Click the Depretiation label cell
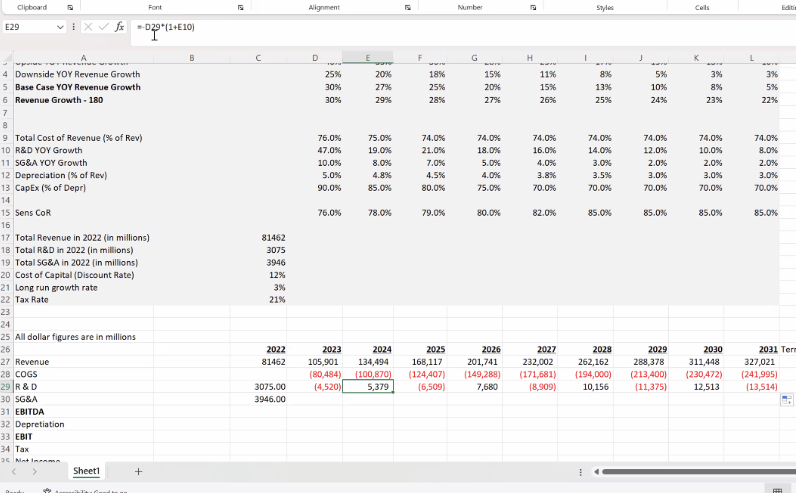The height and width of the screenshot is (493, 796). (40, 424)
